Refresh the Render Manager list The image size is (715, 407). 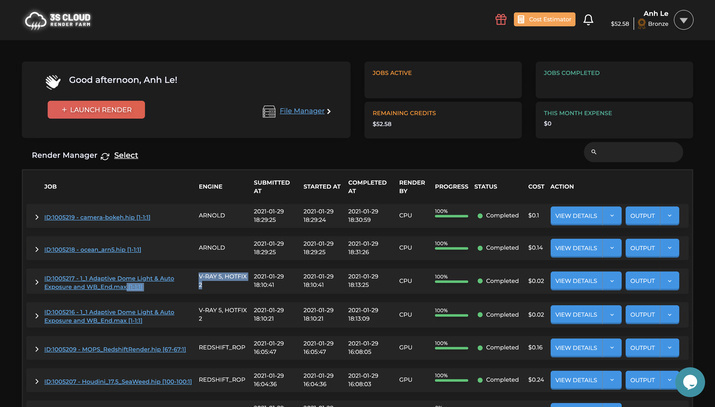pos(105,156)
